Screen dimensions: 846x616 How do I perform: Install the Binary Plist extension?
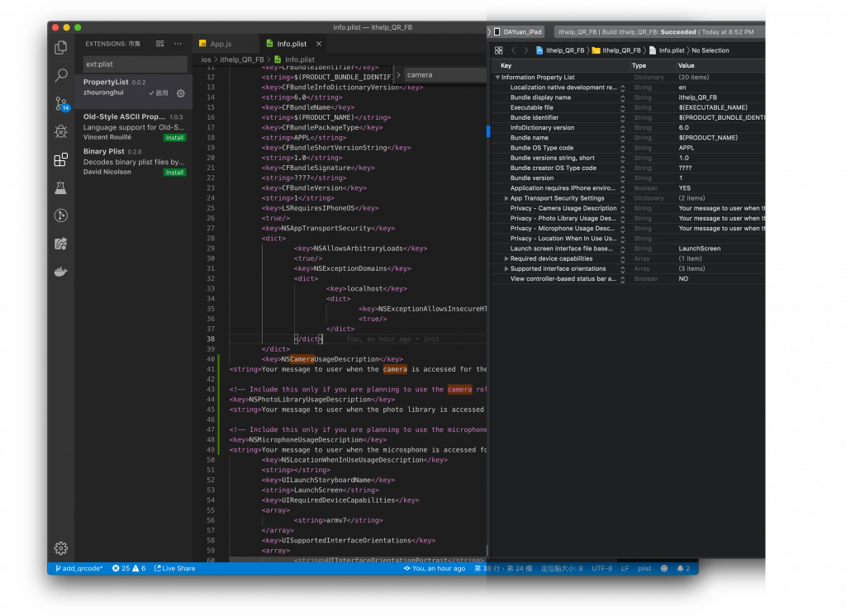pyautogui.click(x=174, y=173)
